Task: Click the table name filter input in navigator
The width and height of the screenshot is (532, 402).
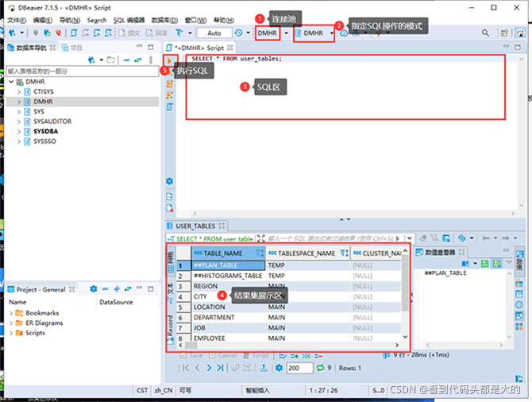Action: (x=83, y=72)
